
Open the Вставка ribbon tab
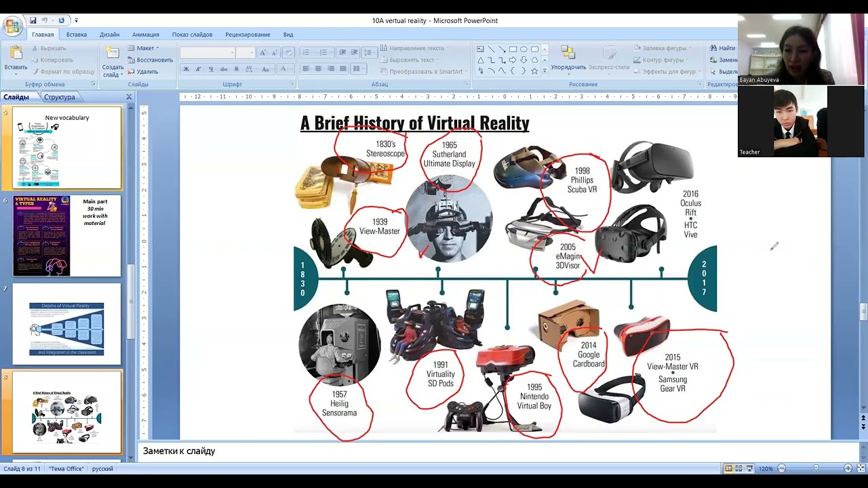click(77, 35)
